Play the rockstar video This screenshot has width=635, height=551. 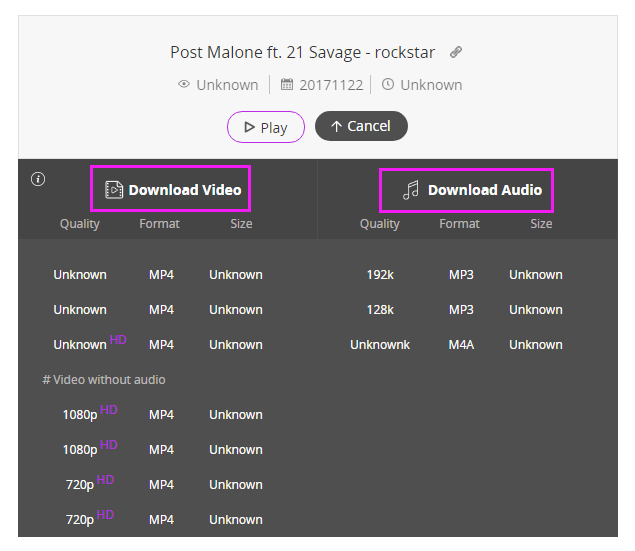(266, 127)
